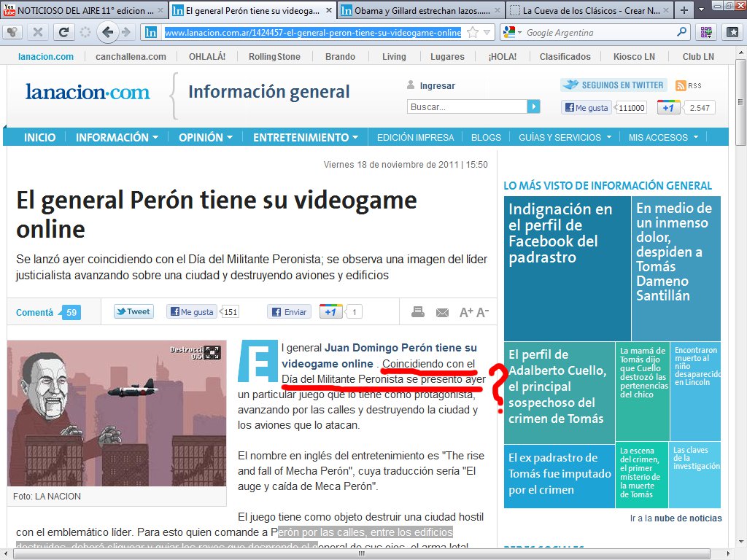Screen dimensions: 747x560
Task: Click the stop loading X icon
Action: tap(38, 32)
